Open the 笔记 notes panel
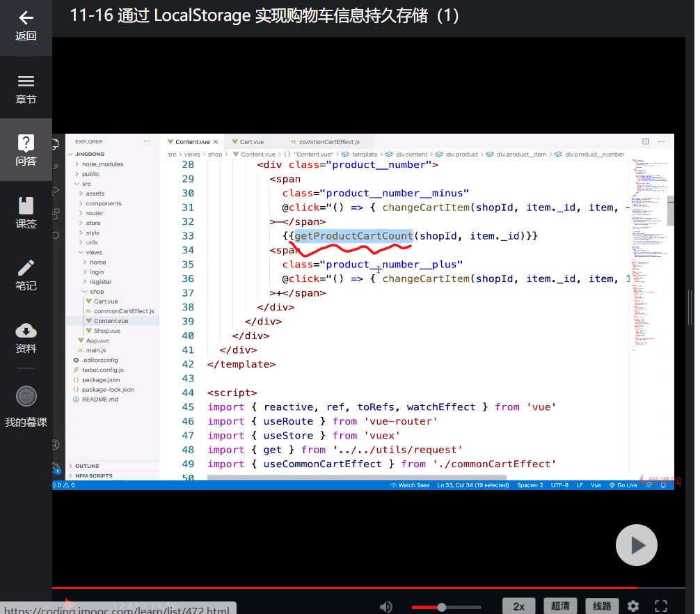700x614 pixels. click(x=26, y=275)
